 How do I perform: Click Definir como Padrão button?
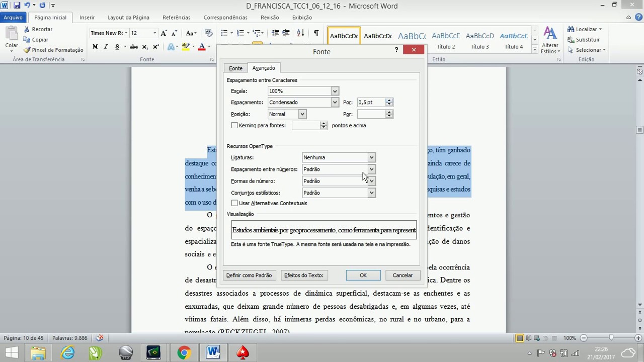(x=249, y=275)
